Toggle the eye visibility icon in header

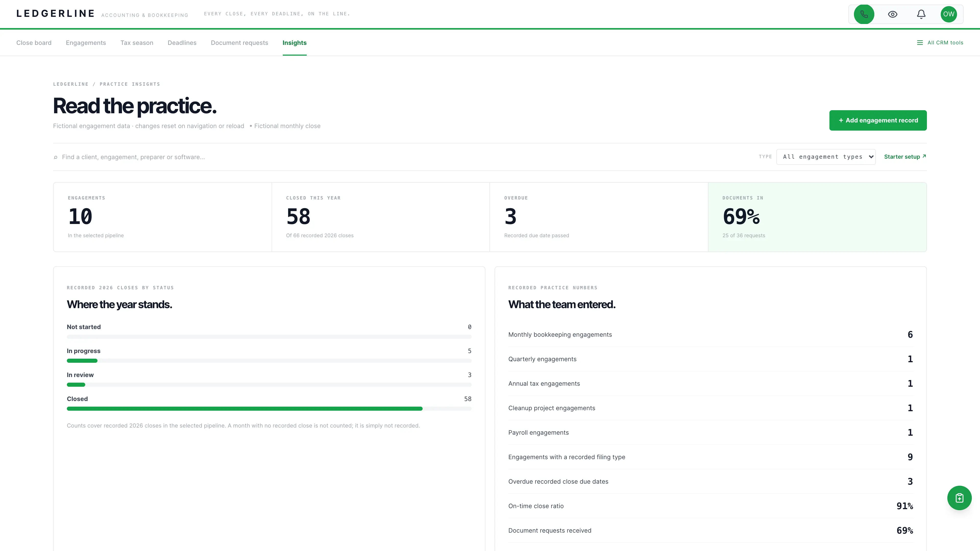click(x=892, y=14)
